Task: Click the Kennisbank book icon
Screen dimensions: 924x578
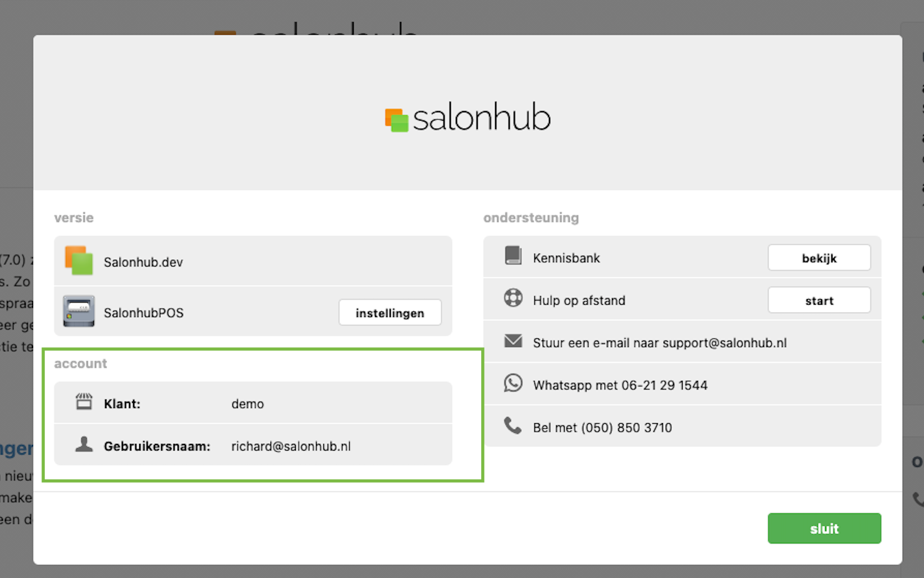Action: pos(513,255)
